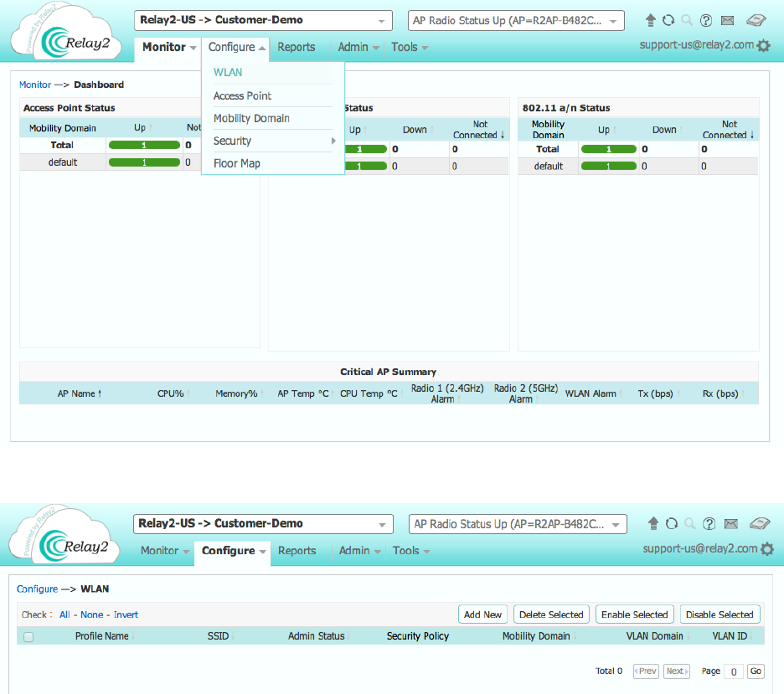Click the Check None link

click(x=92, y=614)
